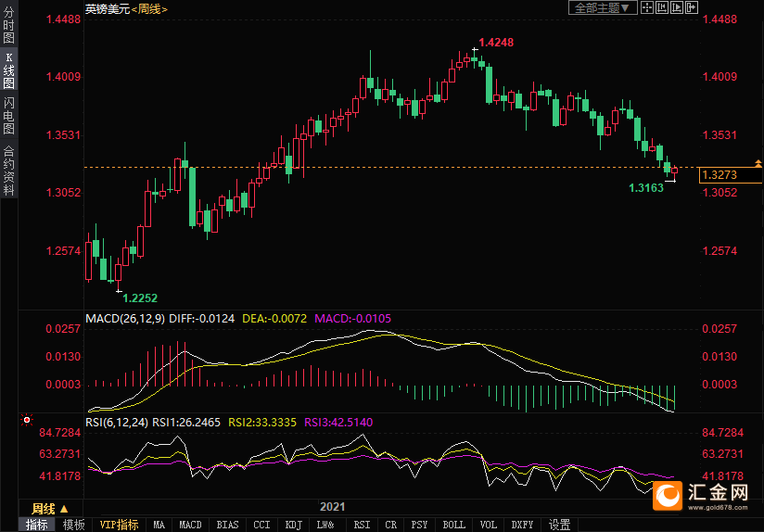Image resolution: width=764 pixels, height=532 pixels.
Task: Click the 1.4248 high price label
Action: pos(496,43)
